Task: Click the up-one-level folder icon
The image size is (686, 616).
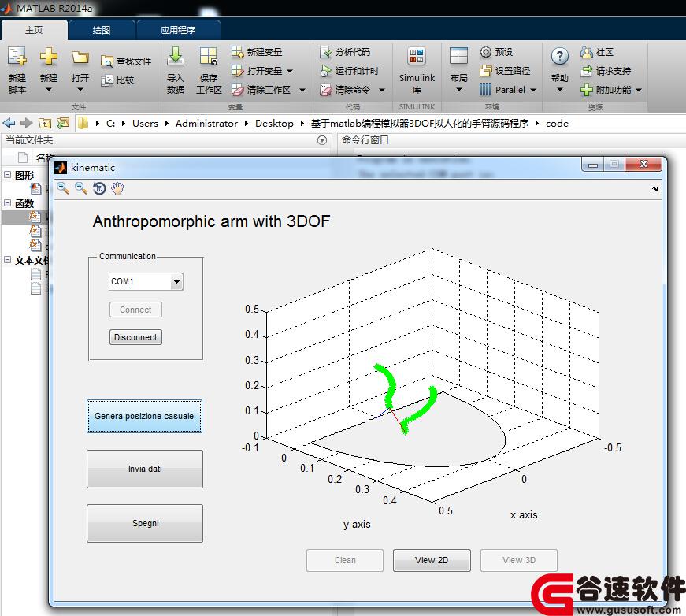Action: point(45,124)
